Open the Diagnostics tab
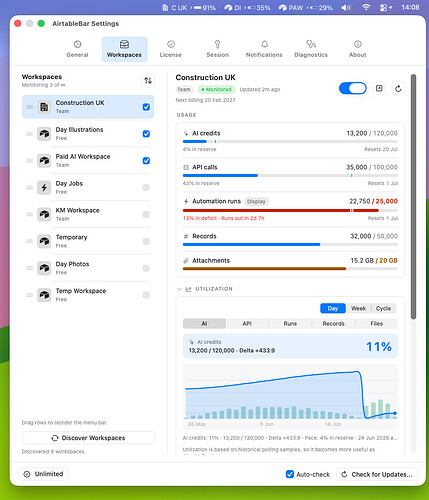This screenshot has width=429, height=500. coord(311,49)
